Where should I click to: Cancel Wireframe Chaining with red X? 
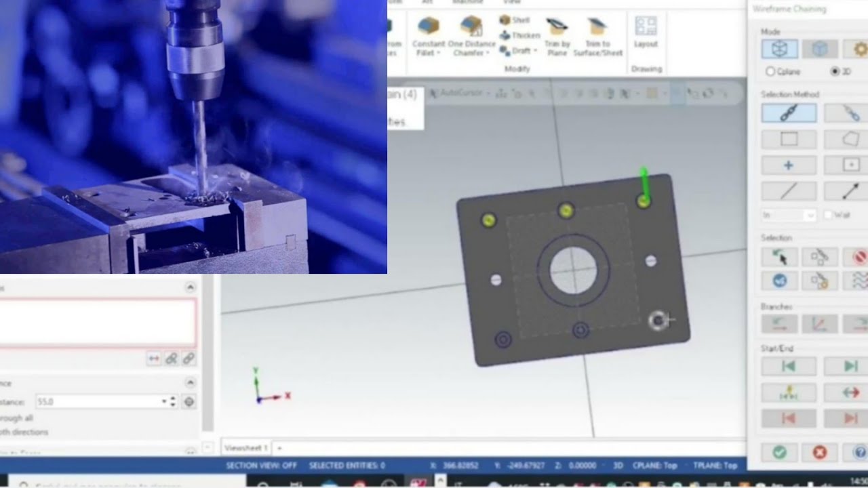pyautogui.click(x=820, y=452)
